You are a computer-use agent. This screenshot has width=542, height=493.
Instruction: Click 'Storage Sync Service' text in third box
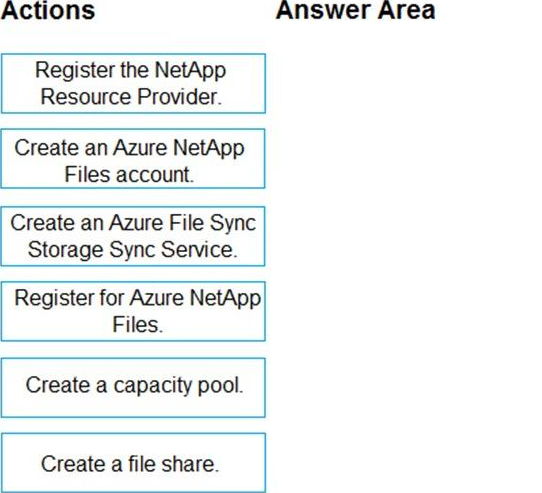click(133, 249)
